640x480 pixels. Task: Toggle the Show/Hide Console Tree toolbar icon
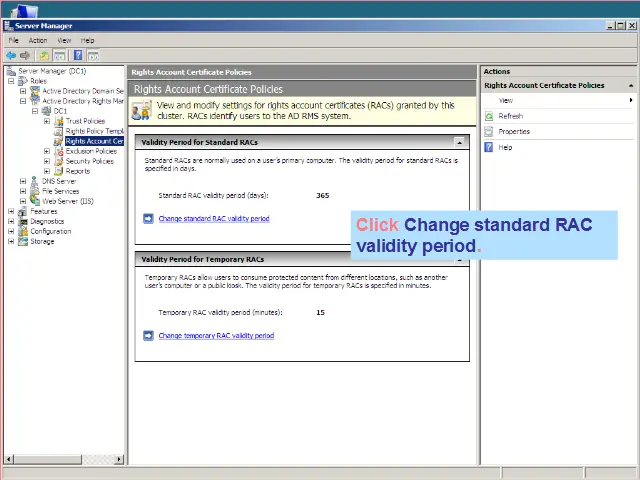60,55
